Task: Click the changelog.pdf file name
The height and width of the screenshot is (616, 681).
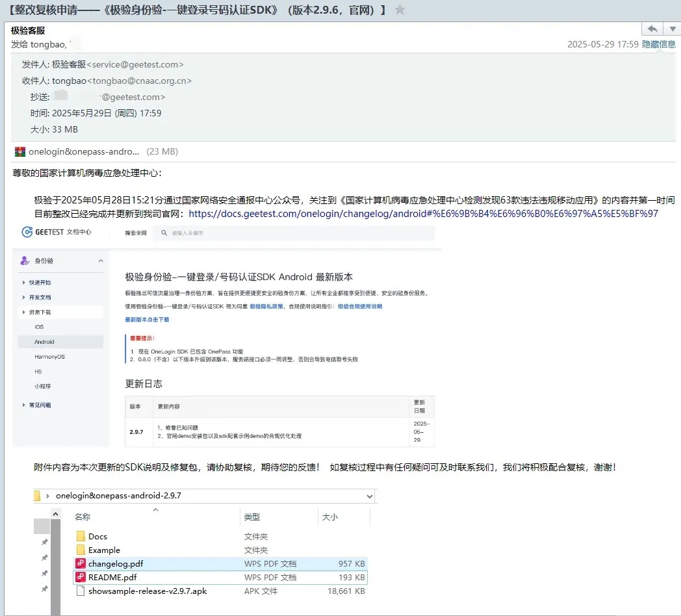Action: (x=116, y=563)
